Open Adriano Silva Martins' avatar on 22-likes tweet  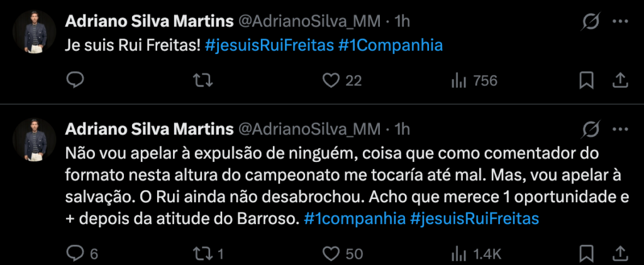click(x=33, y=31)
